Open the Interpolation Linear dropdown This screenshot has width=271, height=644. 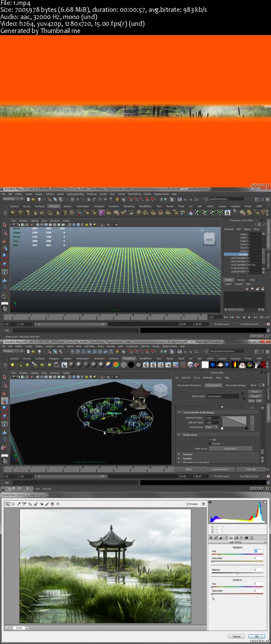tap(211, 427)
